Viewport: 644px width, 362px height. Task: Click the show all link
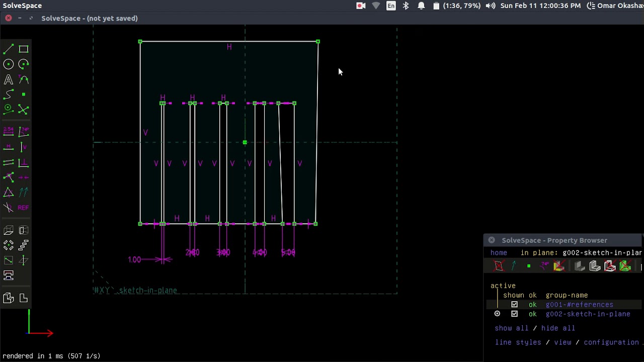512,328
